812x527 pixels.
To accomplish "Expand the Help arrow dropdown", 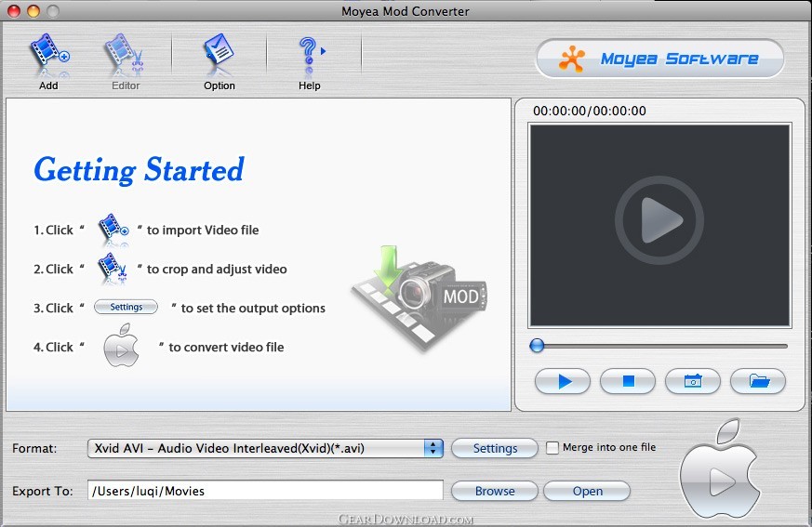I will point(323,51).
